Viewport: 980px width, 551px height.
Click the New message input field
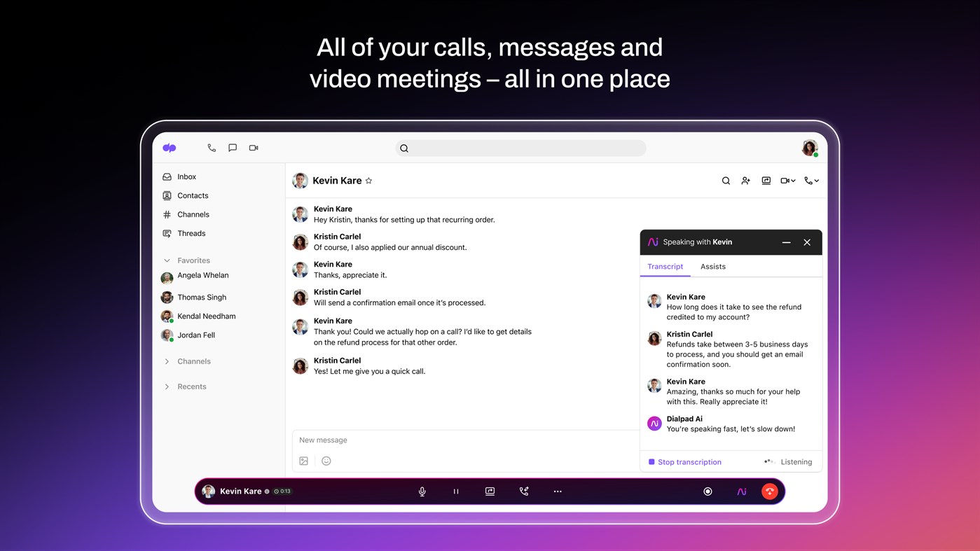point(420,440)
